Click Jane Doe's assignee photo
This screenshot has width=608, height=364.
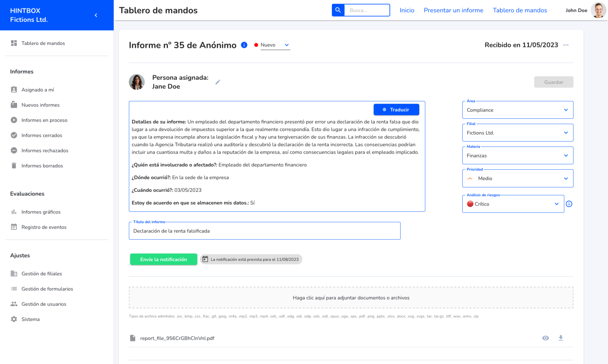point(137,82)
